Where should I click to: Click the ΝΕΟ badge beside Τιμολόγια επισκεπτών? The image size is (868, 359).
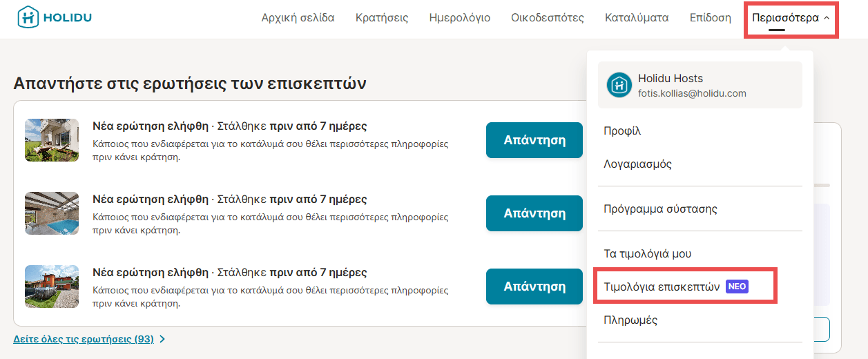click(x=737, y=287)
